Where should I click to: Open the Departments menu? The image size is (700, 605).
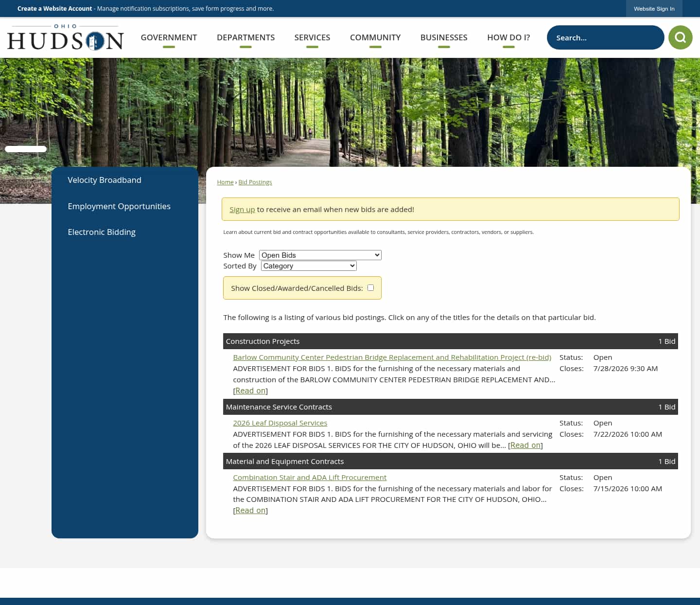point(245,37)
